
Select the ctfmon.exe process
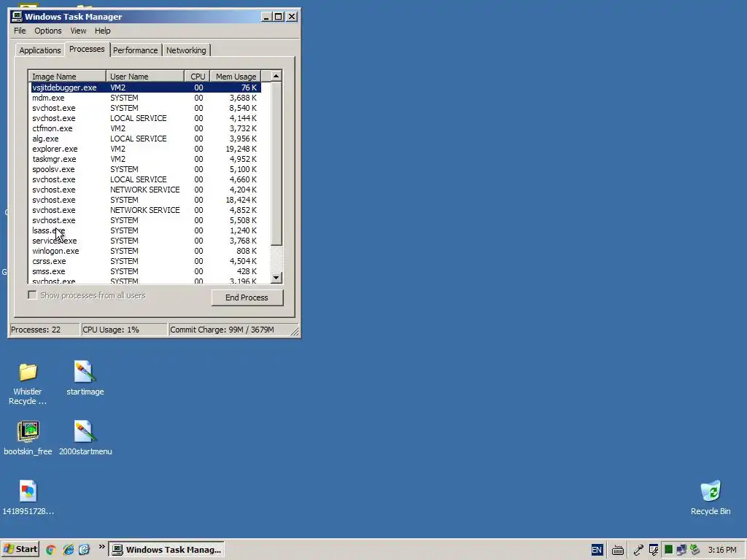pyautogui.click(x=145, y=128)
